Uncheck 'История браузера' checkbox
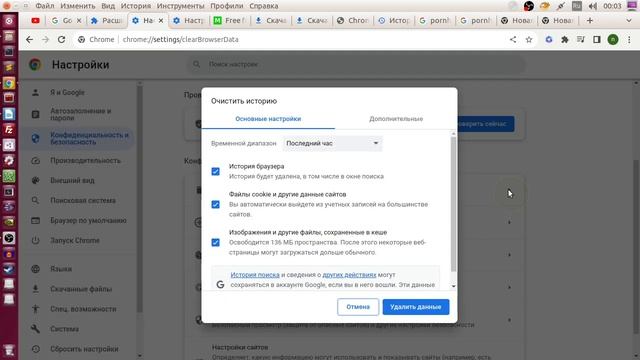This screenshot has height=360, width=640. point(216,171)
